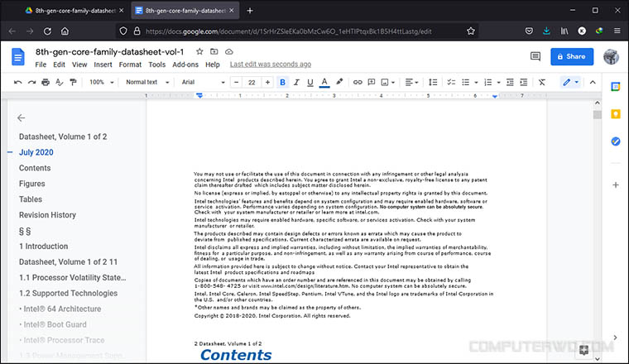Click the font size field showing 22
The image size is (629, 364).
point(252,82)
